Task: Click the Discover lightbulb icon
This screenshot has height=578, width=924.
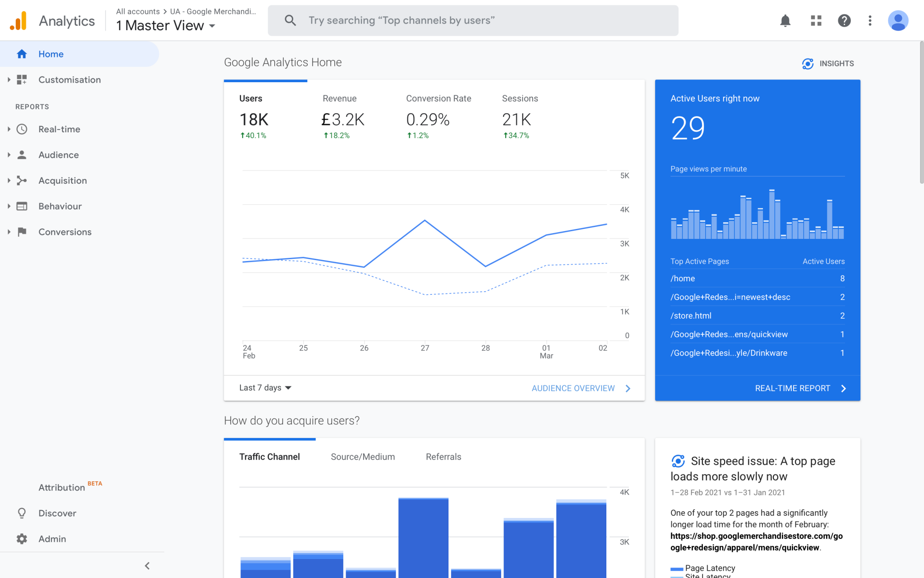Action: 22,513
